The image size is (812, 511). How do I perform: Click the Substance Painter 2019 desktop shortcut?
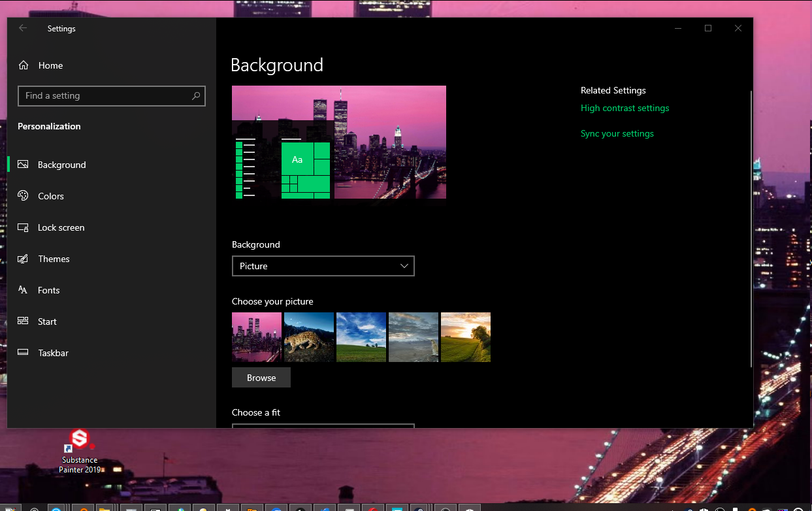pyautogui.click(x=80, y=451)
